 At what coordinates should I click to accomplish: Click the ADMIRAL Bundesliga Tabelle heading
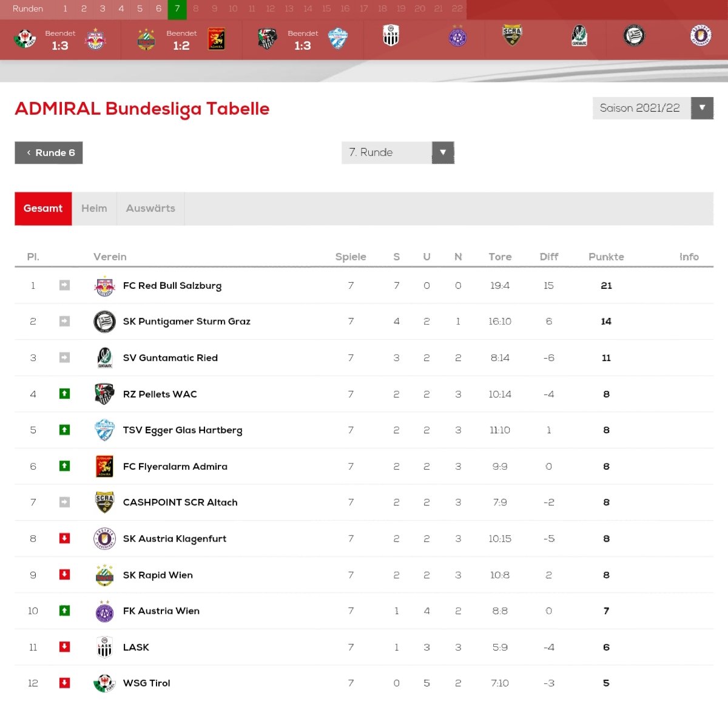pyautogui.click(x=142, y=109)
